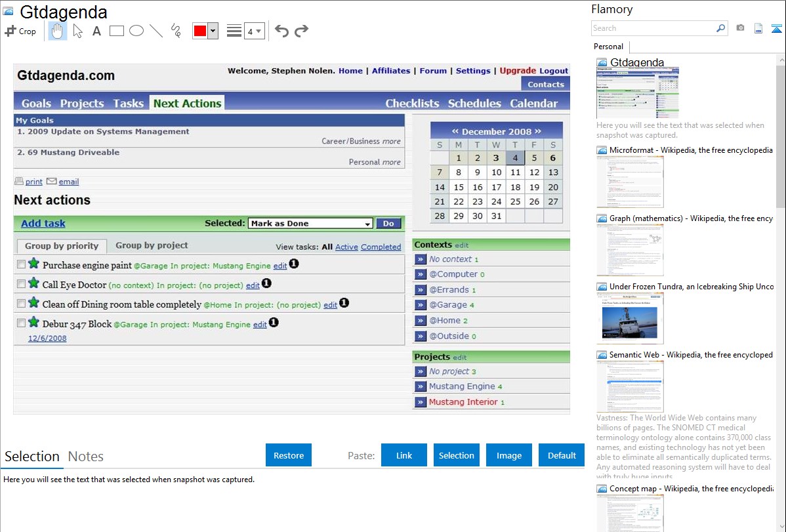Viewport: 786px width, 532px height.
Task: Click star beside Clean off Dining room table
Action: [x=33, y=302]
